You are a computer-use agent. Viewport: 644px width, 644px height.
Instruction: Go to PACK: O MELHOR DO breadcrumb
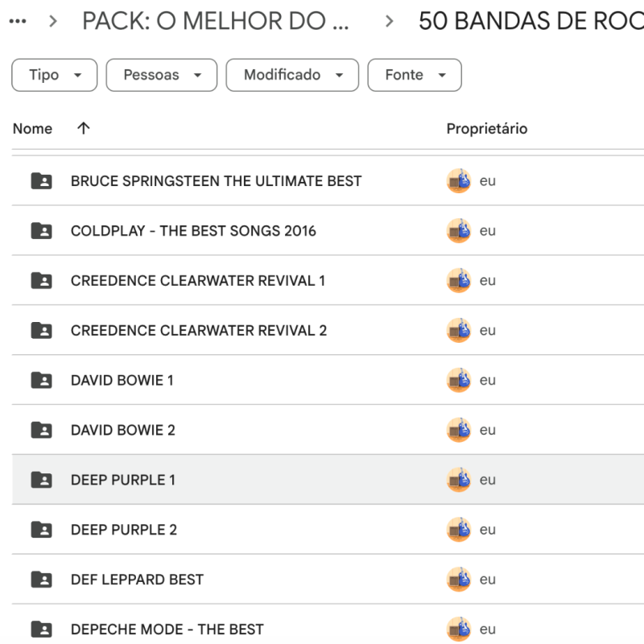coord(216,22)
